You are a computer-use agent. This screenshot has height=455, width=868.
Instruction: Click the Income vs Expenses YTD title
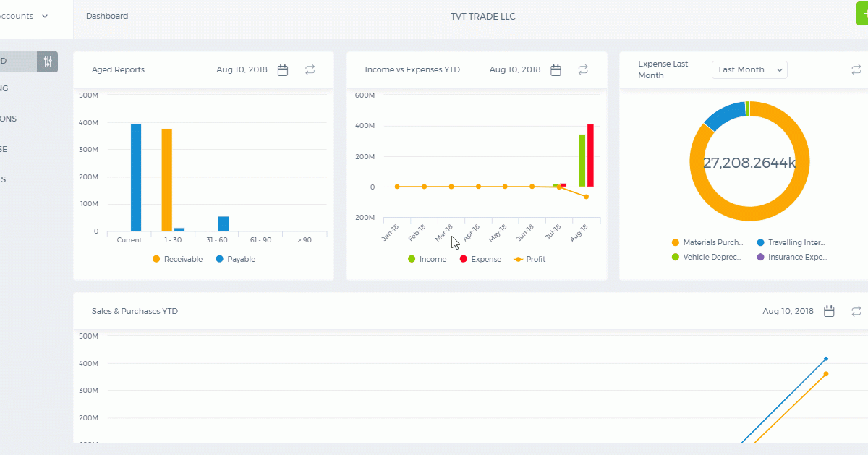pos(412,70)
